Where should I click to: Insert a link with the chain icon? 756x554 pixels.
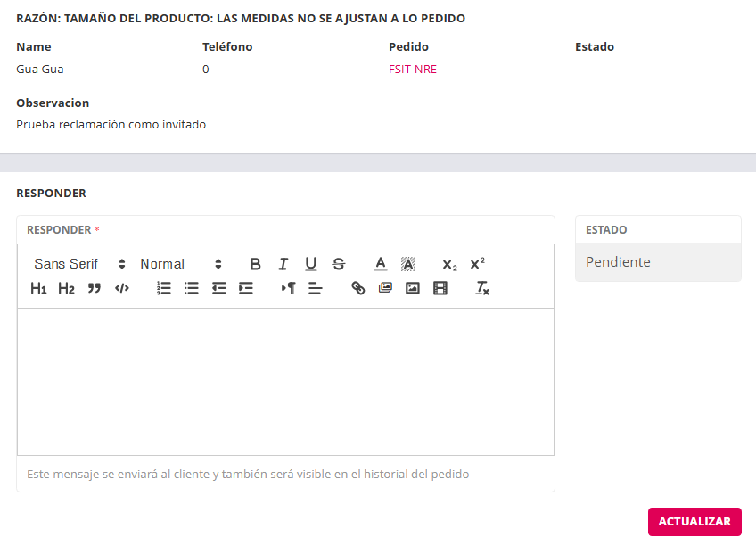click(357, 288)
